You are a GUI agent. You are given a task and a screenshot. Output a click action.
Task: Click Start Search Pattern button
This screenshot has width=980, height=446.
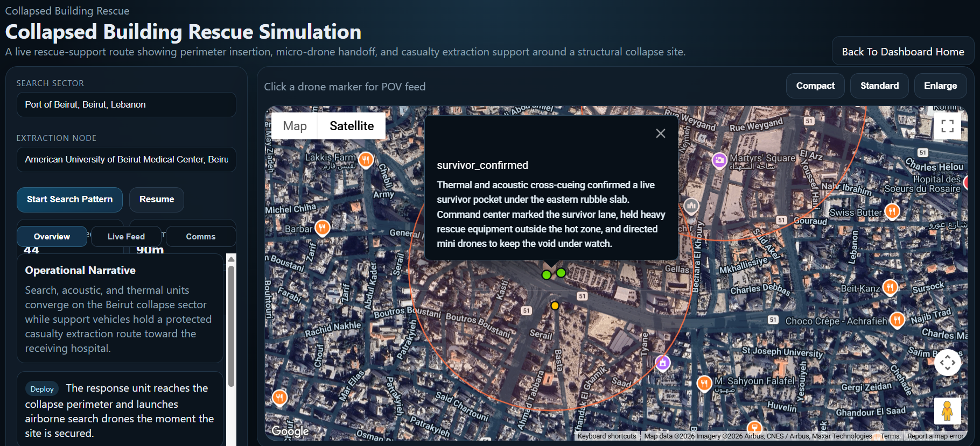coord(69,200)
